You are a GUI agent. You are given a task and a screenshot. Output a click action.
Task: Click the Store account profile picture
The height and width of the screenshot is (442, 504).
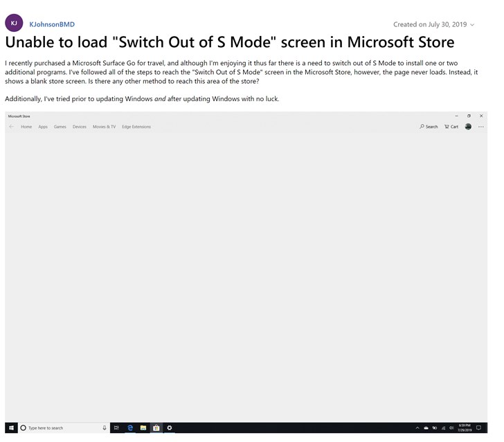(x=468, y=127)
